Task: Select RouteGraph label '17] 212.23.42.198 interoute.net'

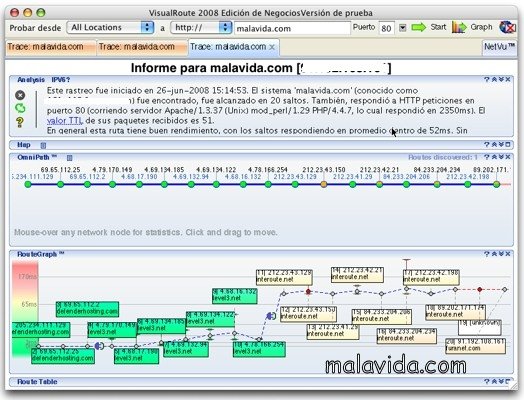Action: (x=431, y=277)
